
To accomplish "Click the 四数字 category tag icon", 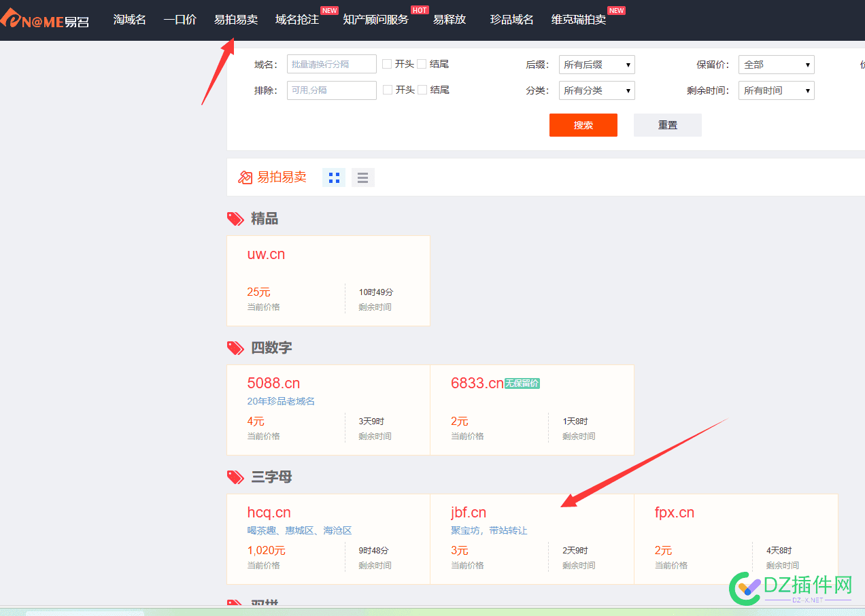I will click(x=235, y=347).
